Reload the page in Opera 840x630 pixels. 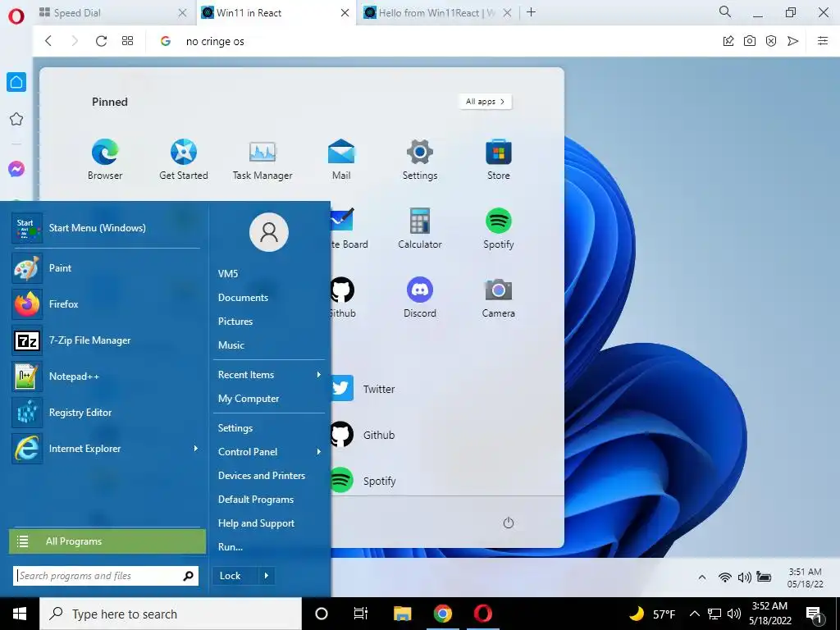[101, 41]
